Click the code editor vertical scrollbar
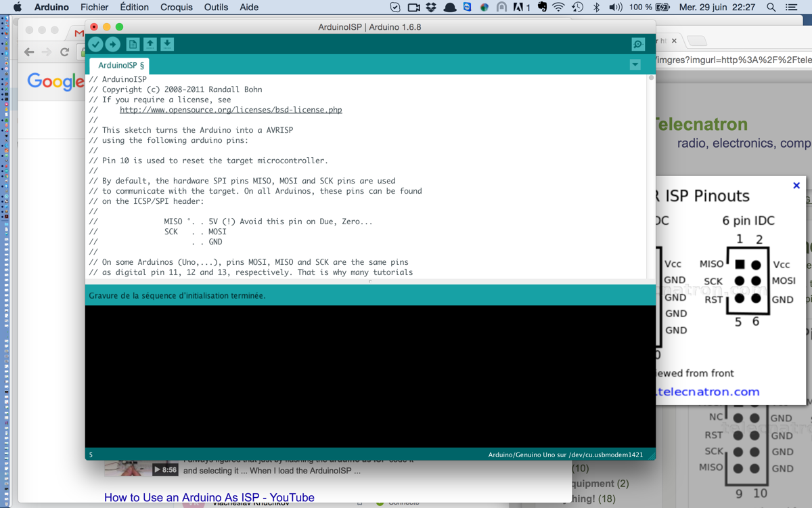The height and width of the screenshot is (508, 812). 652,176
